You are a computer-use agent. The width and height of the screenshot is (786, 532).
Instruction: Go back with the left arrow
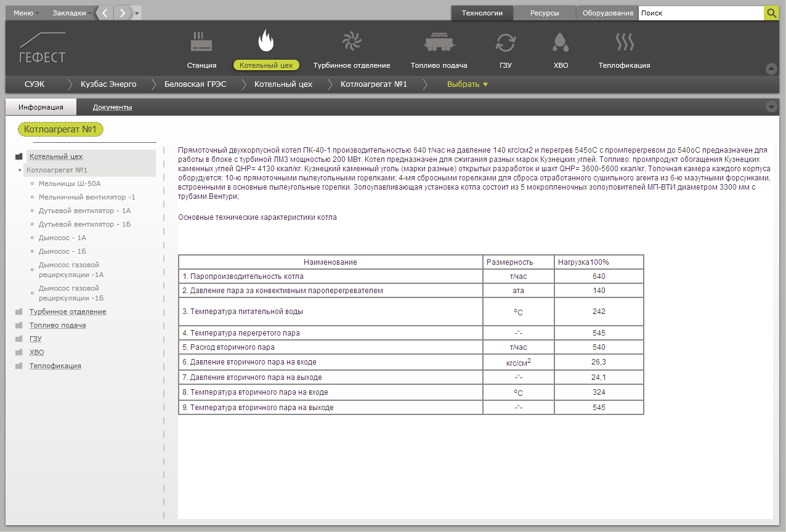[105, 13]
